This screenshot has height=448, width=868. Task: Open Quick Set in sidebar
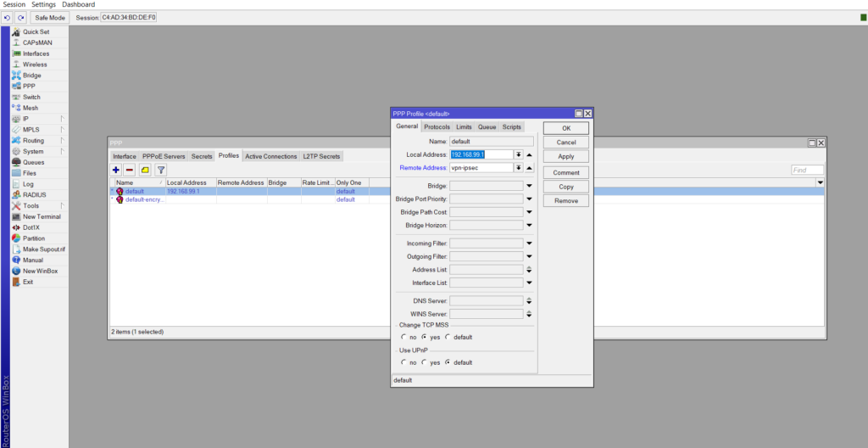(36, 31)
